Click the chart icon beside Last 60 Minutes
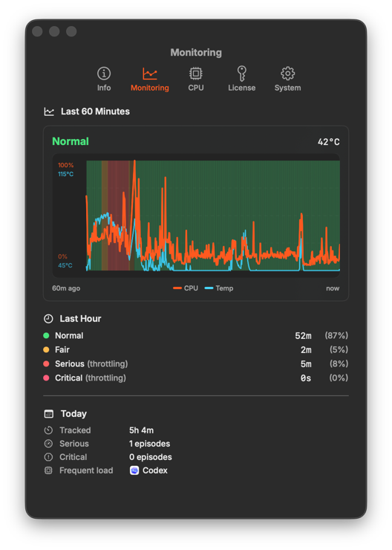 coord(49,111)
